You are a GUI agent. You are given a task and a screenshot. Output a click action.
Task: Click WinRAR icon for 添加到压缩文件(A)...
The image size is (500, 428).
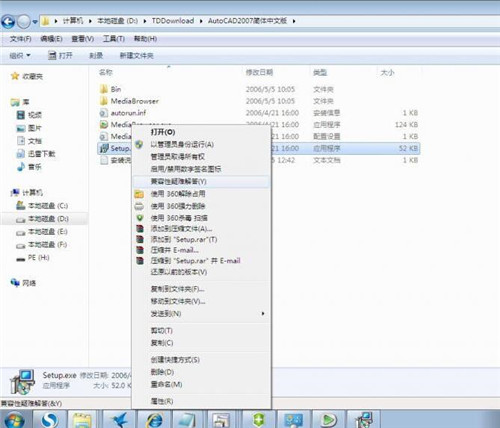(140, 229)
